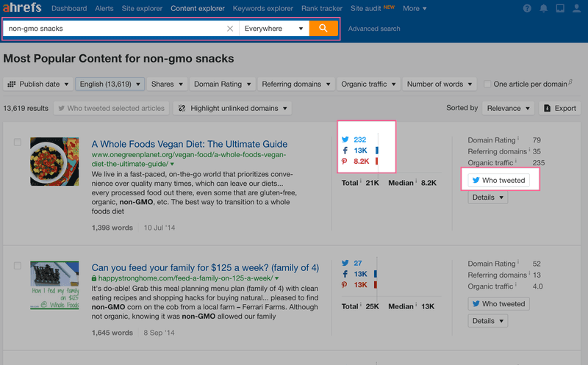Click info icon beside Domain Rating 79
This screenshot has width=588, height=365.
tap(518, 138)
